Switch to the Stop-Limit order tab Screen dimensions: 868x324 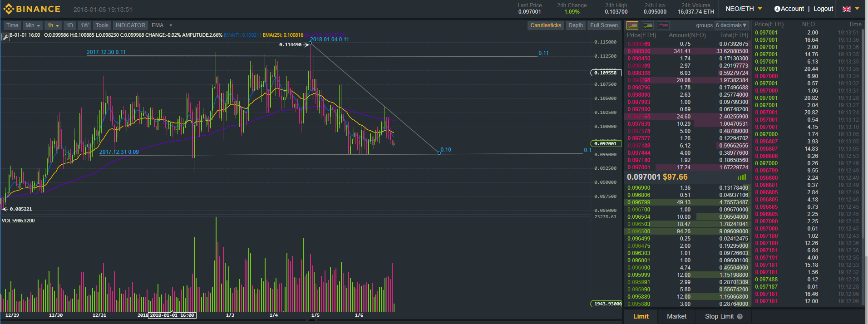point(719,317)
